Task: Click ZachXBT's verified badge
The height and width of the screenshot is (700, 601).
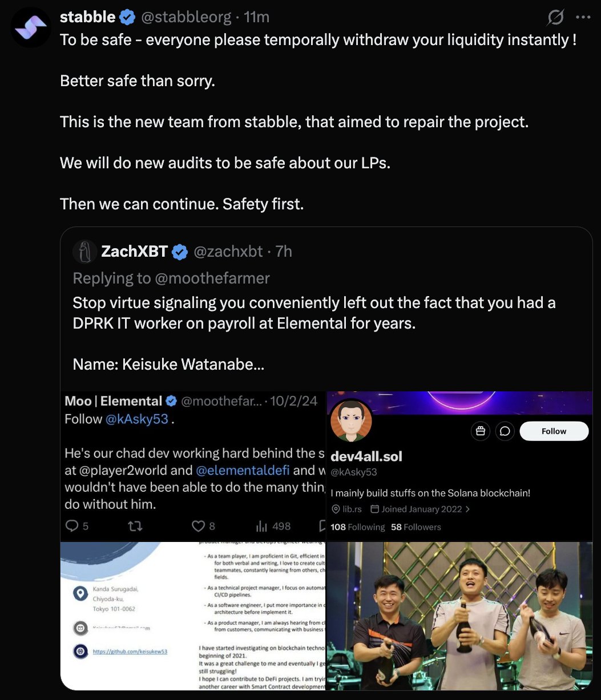Action: point(180,252)
